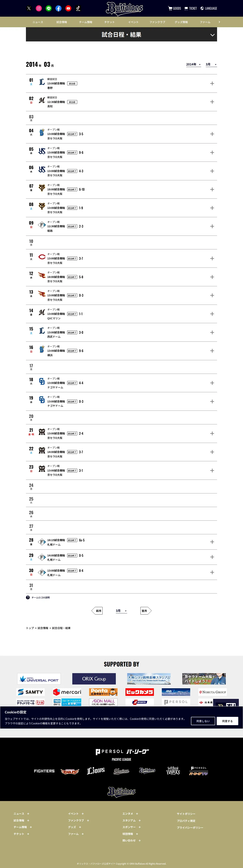
Task: Open the LINE social icon
Action: [x=48, y=9]
